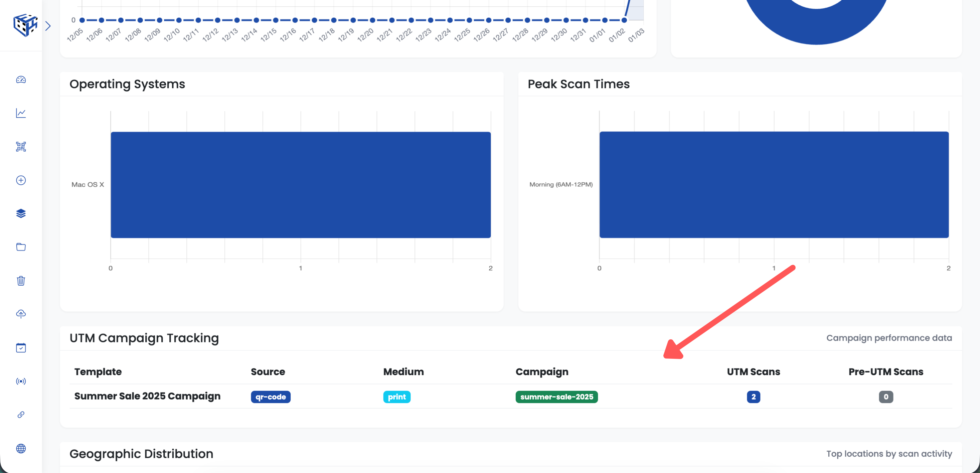Open the calendar scheduling icon in sidebar
The image size is (980, 473).
point(21,347)
